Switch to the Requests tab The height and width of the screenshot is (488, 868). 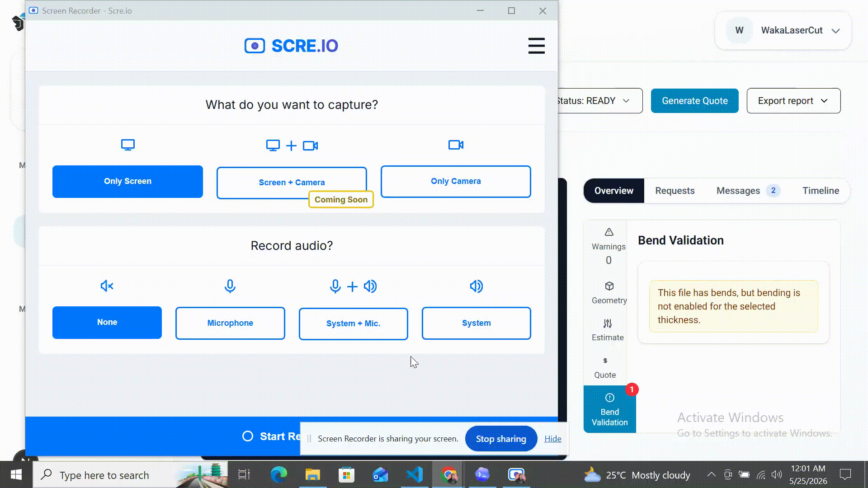(675, 191)
